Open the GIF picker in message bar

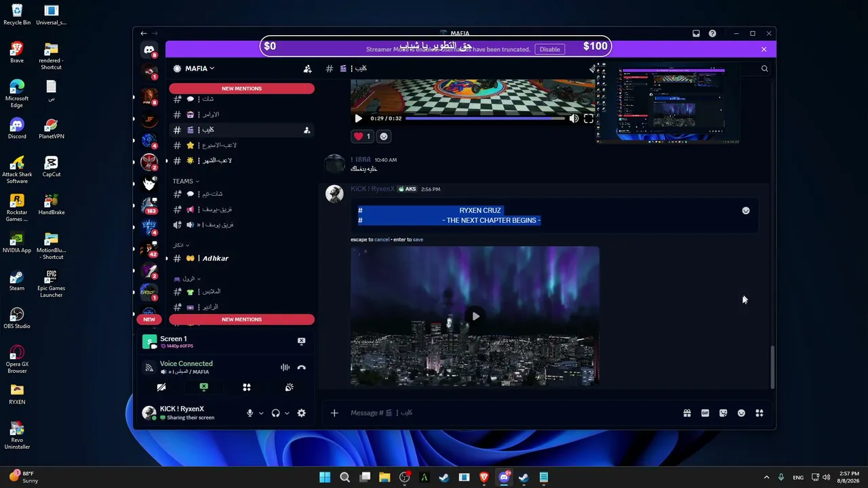[705, 413]
